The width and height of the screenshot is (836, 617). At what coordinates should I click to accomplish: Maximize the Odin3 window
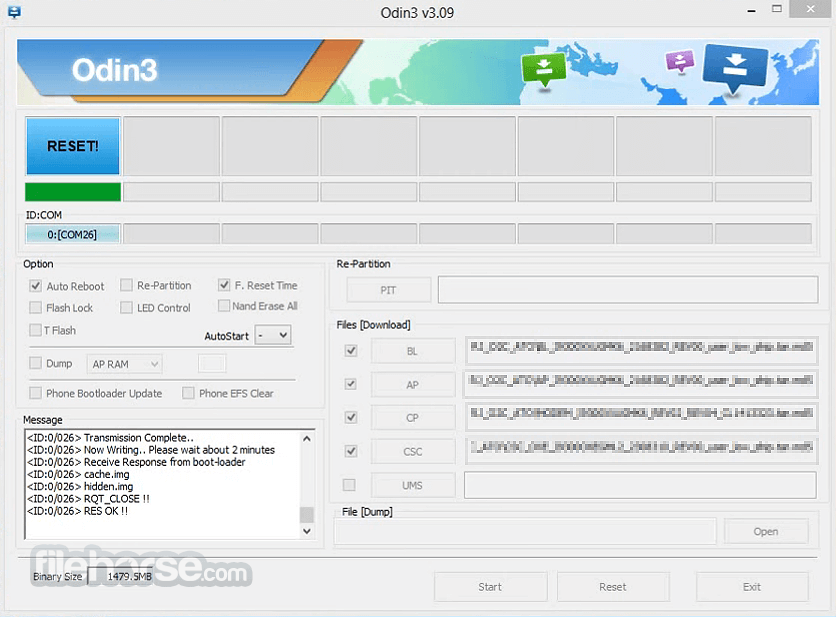tap(777, 9)
